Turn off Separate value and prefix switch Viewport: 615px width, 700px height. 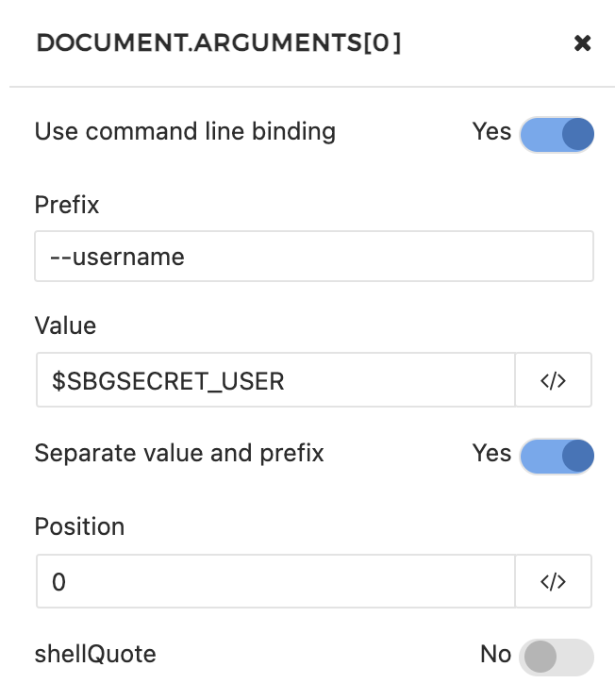[x=557, y=456]
